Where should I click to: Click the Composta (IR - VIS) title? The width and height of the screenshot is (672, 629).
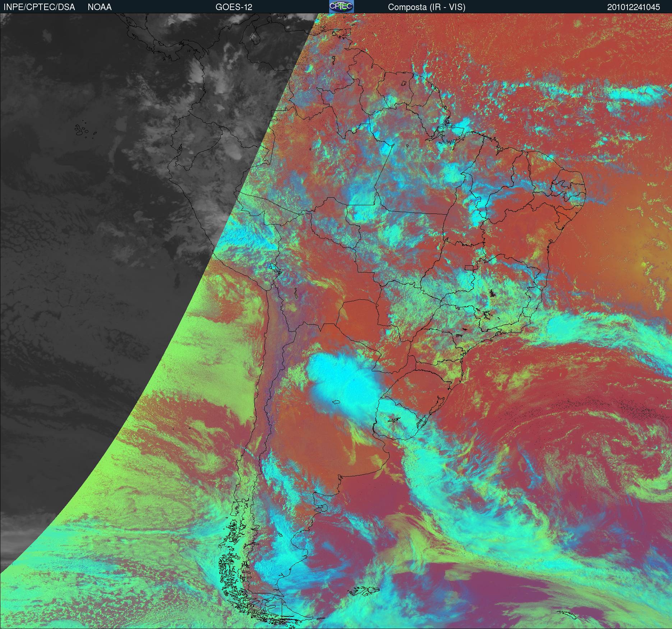click(427, 7)
